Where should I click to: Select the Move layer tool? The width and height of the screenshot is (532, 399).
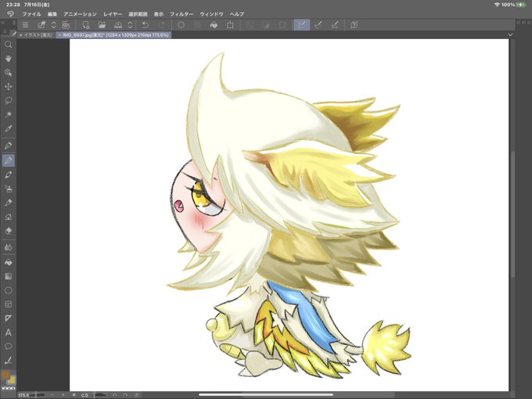[8, 87]
